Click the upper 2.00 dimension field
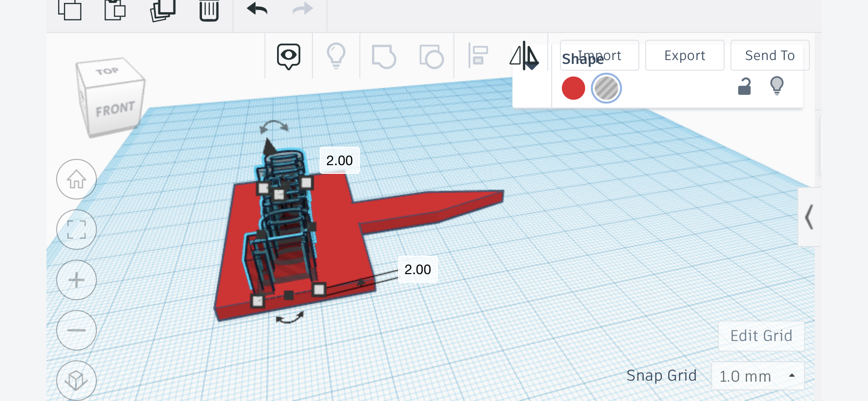 coord(340,160)
